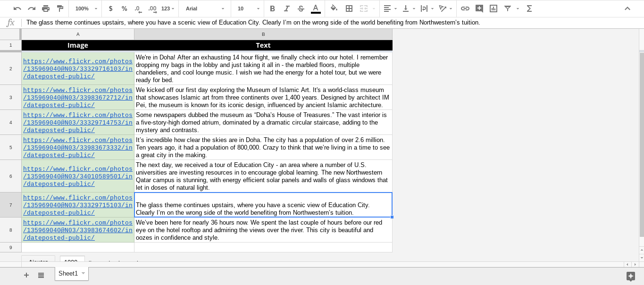Select the cell about nearly 36 hours

[263, 230]
